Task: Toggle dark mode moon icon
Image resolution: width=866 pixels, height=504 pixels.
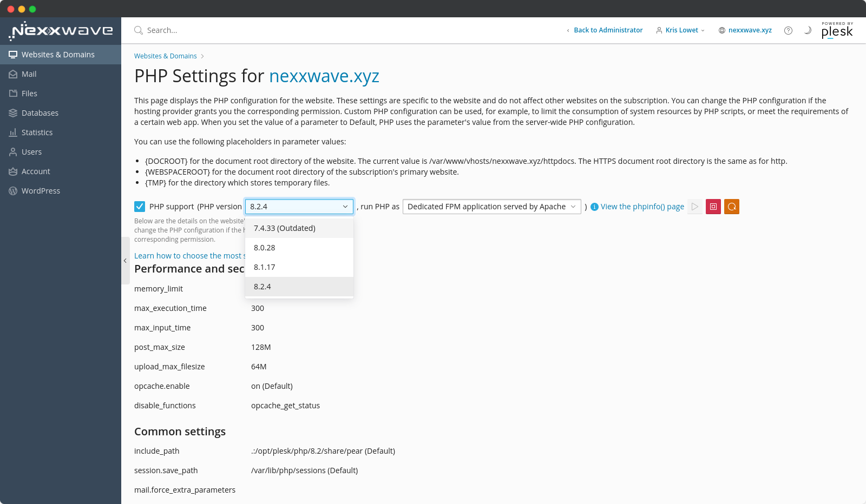Action: pos(808,30)
